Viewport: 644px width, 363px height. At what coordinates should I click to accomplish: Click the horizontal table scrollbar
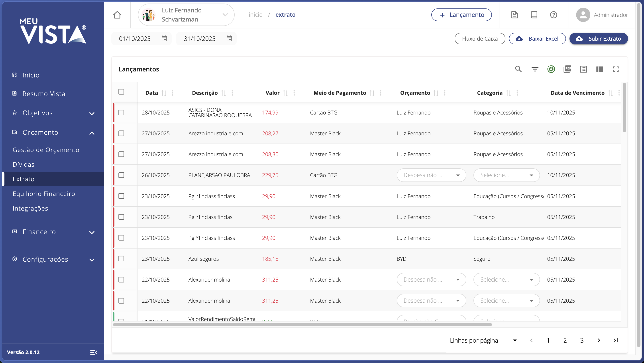pyautogui.click(x=302, y=324)
